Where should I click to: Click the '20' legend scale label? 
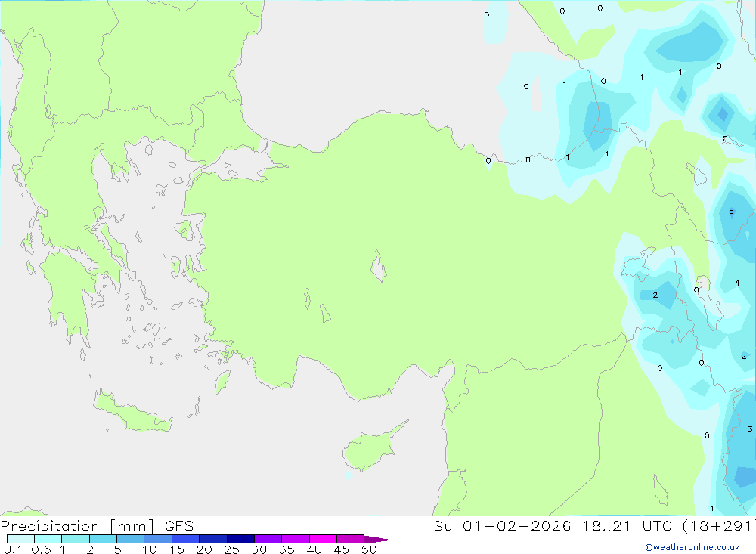(x=204, y=549)
